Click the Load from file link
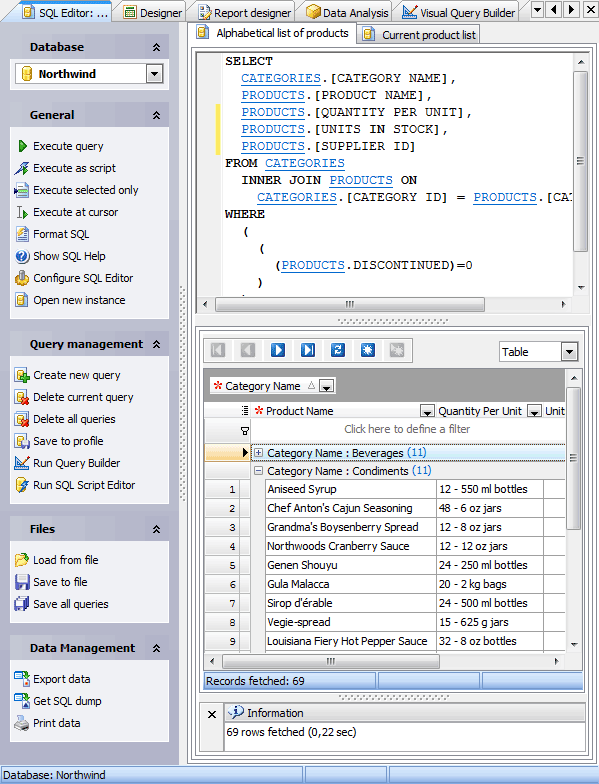The height and width of the screenshot is (784, 599). pos(66,560)
